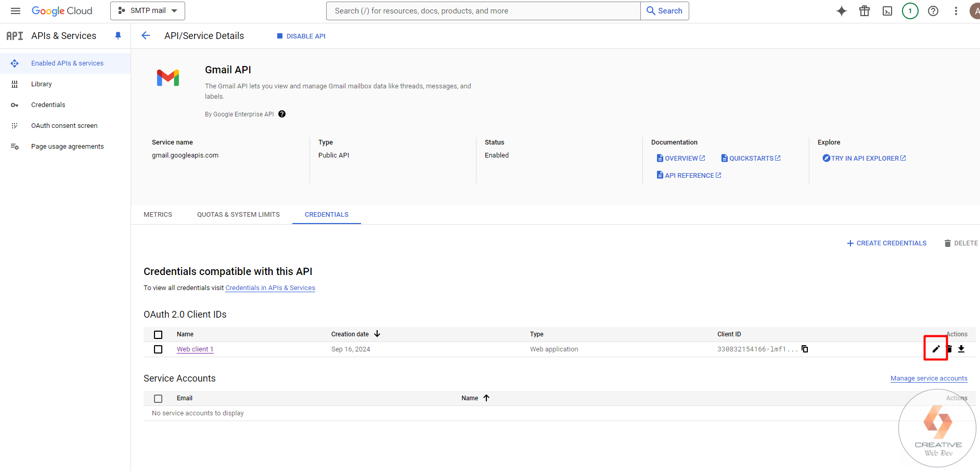This screenshot has width=980, height=471.
Task: Open OAuth consent screen in sidebar
Action: pyautogui.click(x=65, y=126)
